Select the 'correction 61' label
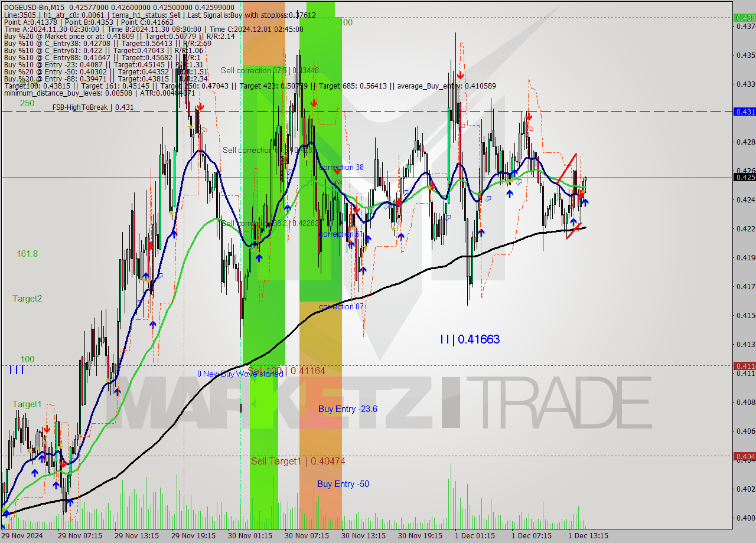This screenshot has width=756, height=543. pyautogui.click(x=341, y=234)
